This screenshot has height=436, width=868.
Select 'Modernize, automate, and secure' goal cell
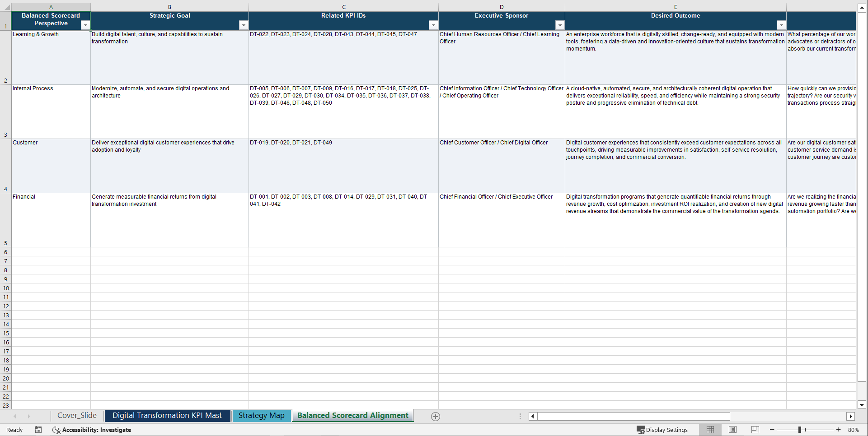coord(169,111)
